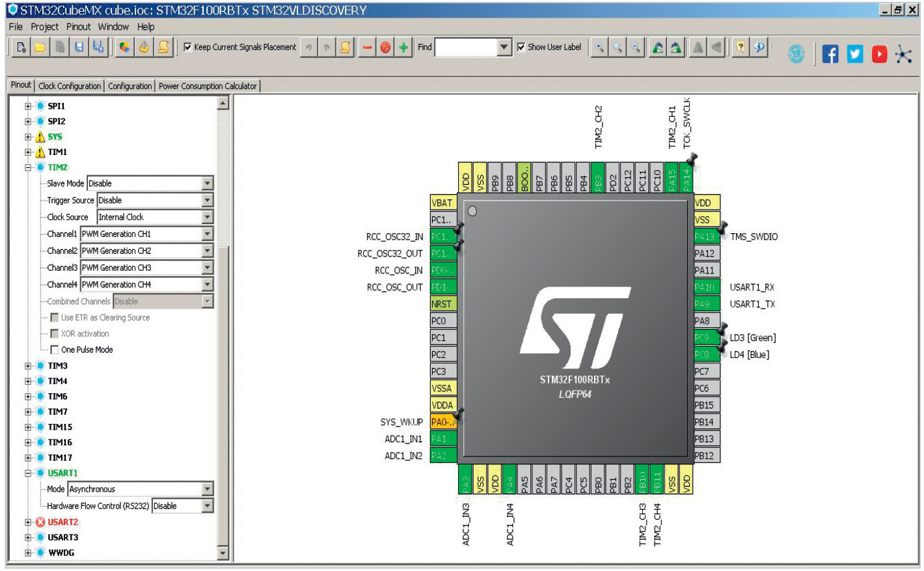This screenshot has width=924, height=571.
Task: Click the single-floppy Save Project icon
Action: (79, 48)
